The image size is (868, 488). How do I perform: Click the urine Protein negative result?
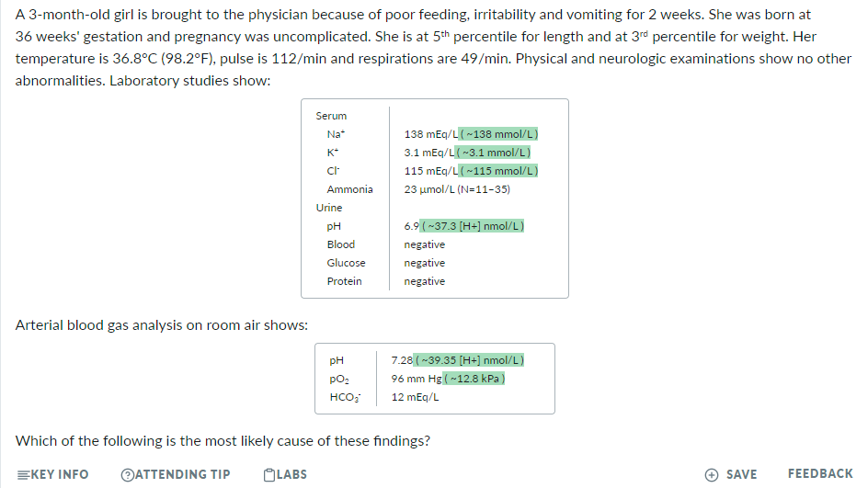tap(424, 281)
